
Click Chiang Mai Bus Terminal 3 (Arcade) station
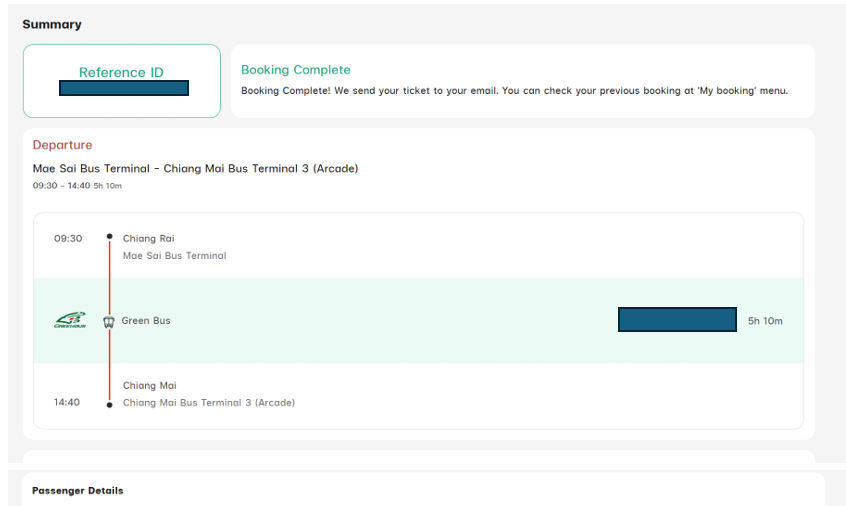209,403
